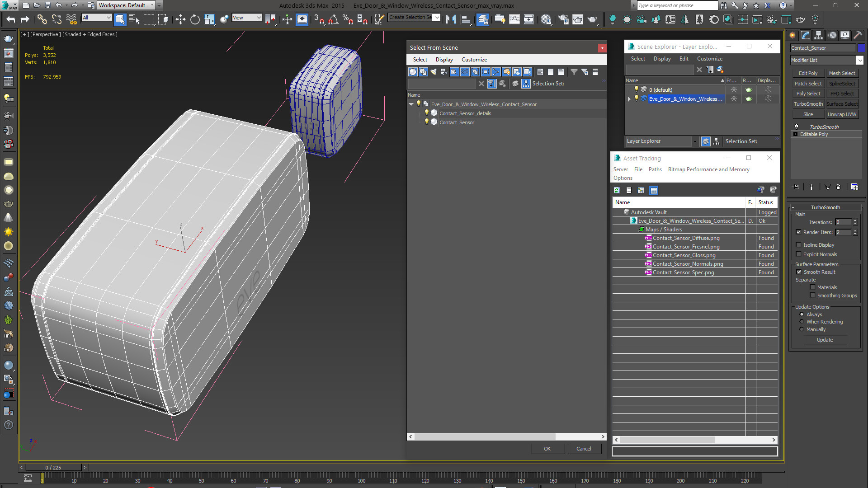
Task: Open the Paths menu in Asset Tracking
Action: pyautogui.click(x=655, y=169)
